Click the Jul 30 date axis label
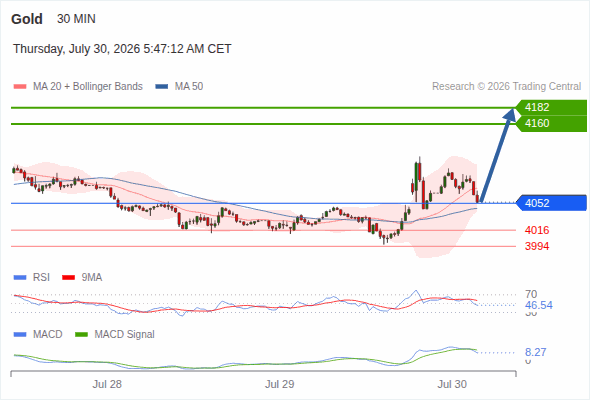 point(452,384)
